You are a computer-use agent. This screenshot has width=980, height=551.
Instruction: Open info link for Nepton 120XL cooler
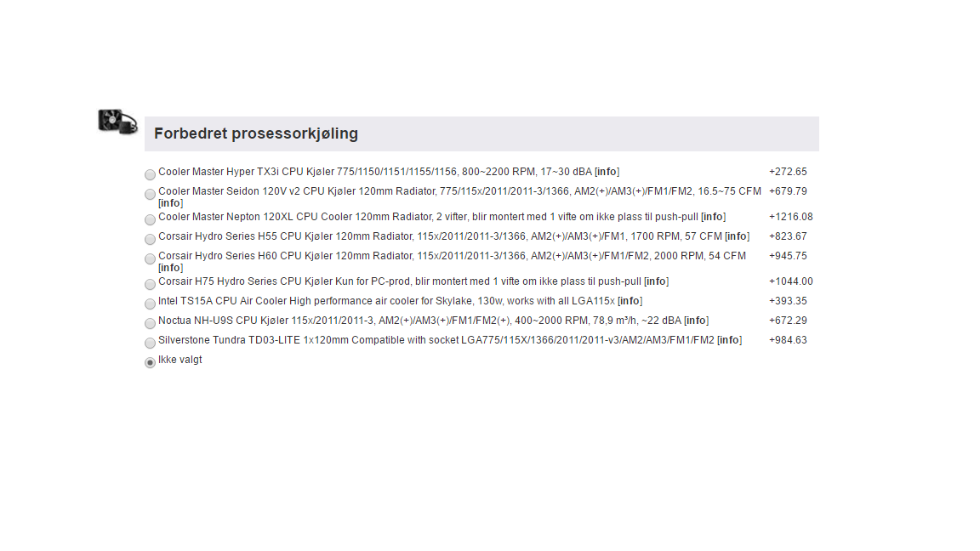pyautogui.click(x=713, y=217)
